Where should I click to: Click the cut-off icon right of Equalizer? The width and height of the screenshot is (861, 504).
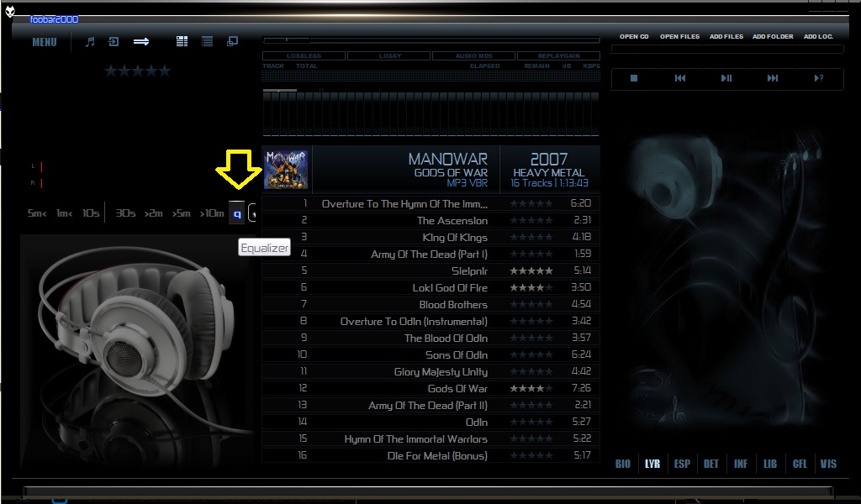point(252,213)
